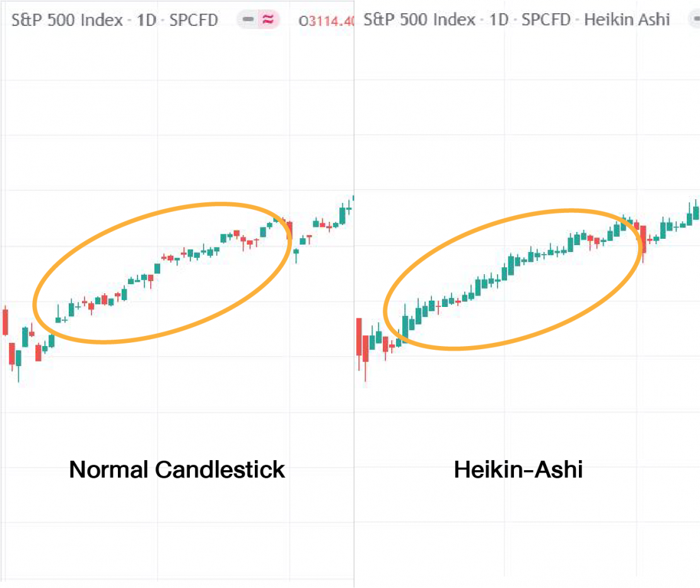Select the lowest green candle with long wick, left chart

[x=18, y=361]
